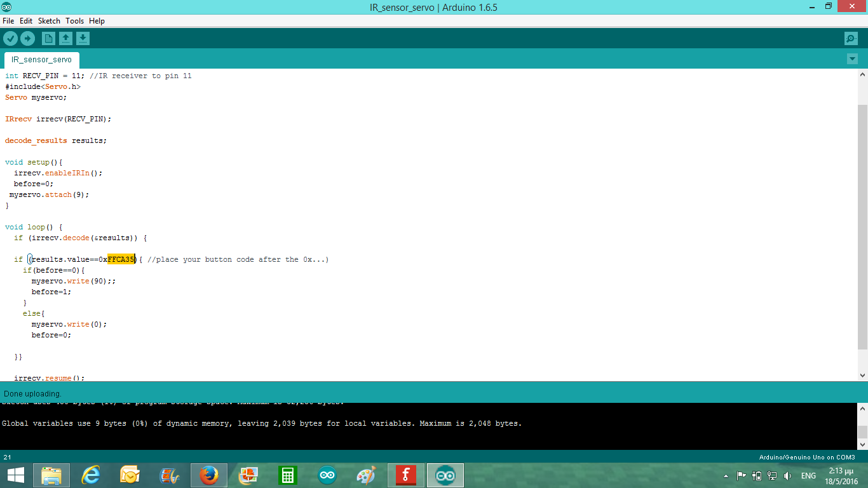Image resolution: width=868 pixels, height=488 pixels.
Task: Click the 'myservo.write(90);;' line
Action: coord(74,281)
